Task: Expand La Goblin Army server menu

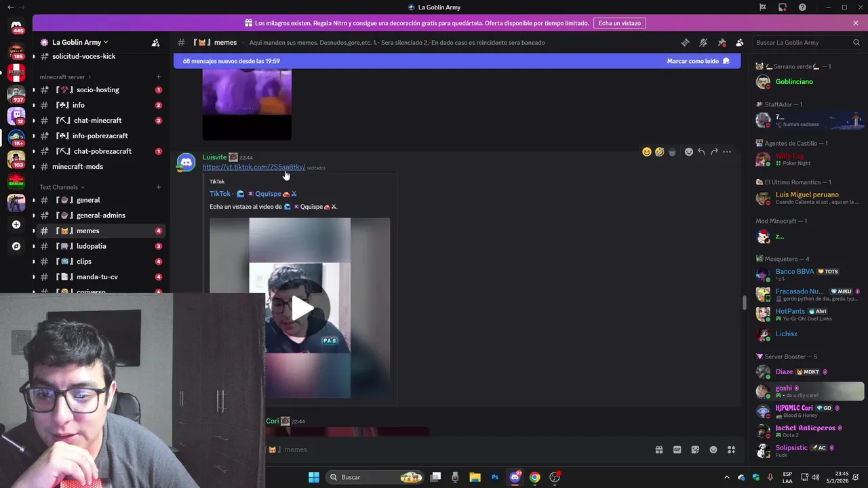Action: [x=79, y=42]
